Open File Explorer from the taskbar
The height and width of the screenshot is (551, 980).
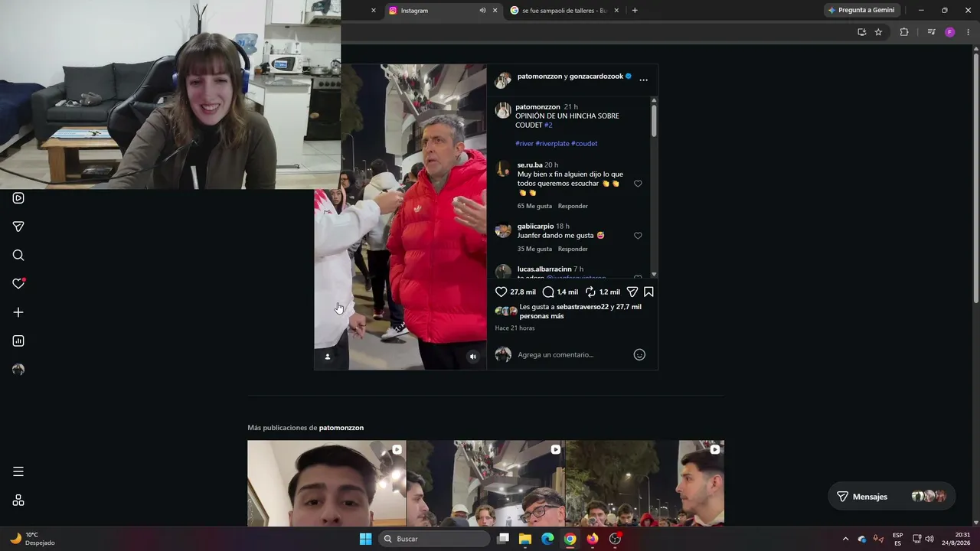[x=525, y=539]
